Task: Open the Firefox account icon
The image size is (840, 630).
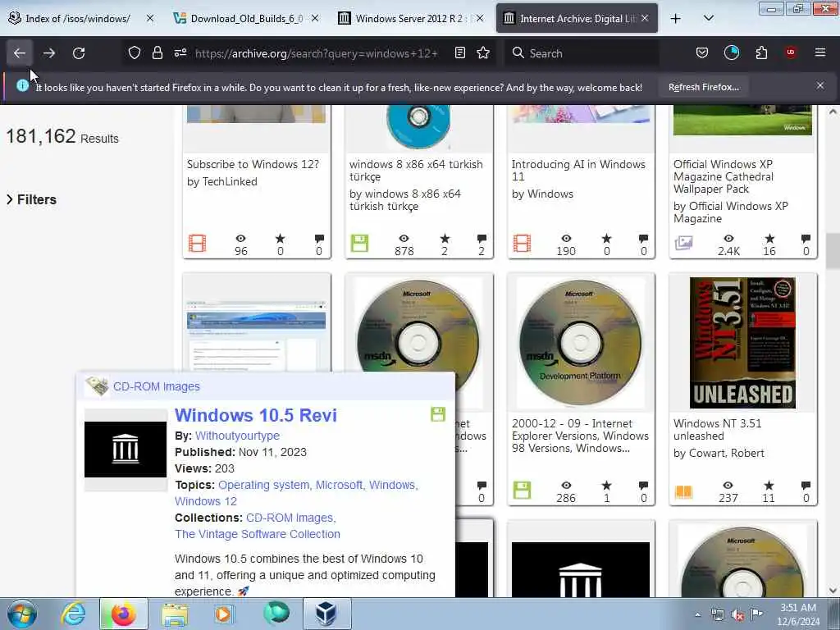Action: [731, 53]
